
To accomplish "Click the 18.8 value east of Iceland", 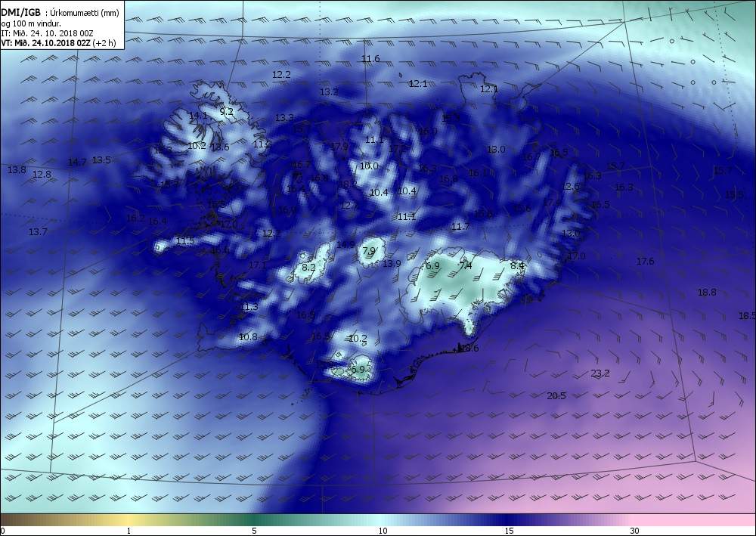I will 707,292.
